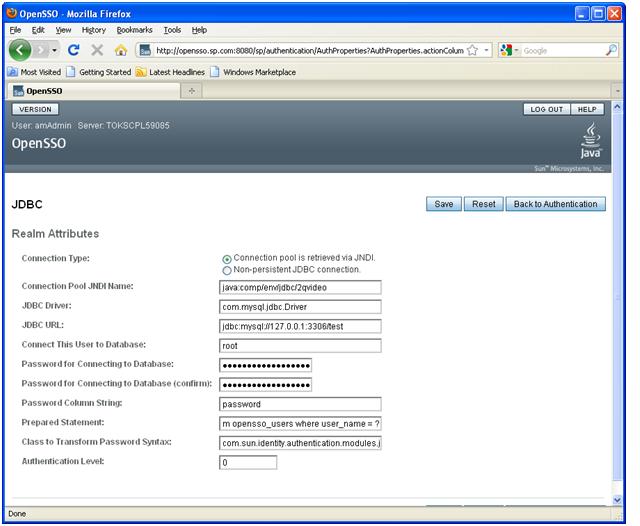Screen dimensions: 640x526
Task: Reload the page with the refresh icon
Action: tap(73, 50)
